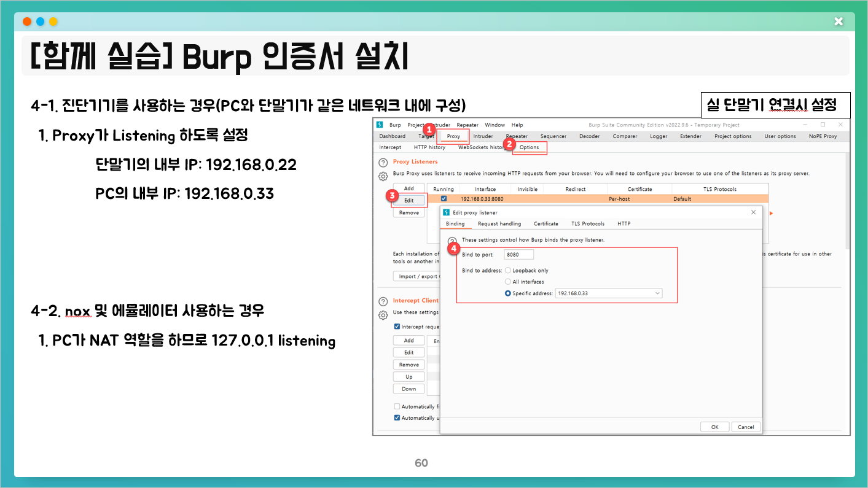The width and height of the screenshot is (868, 488).
Task: Click the Certificate column header in listeners table
Action: pyautogui.click(x=639, y=189)
